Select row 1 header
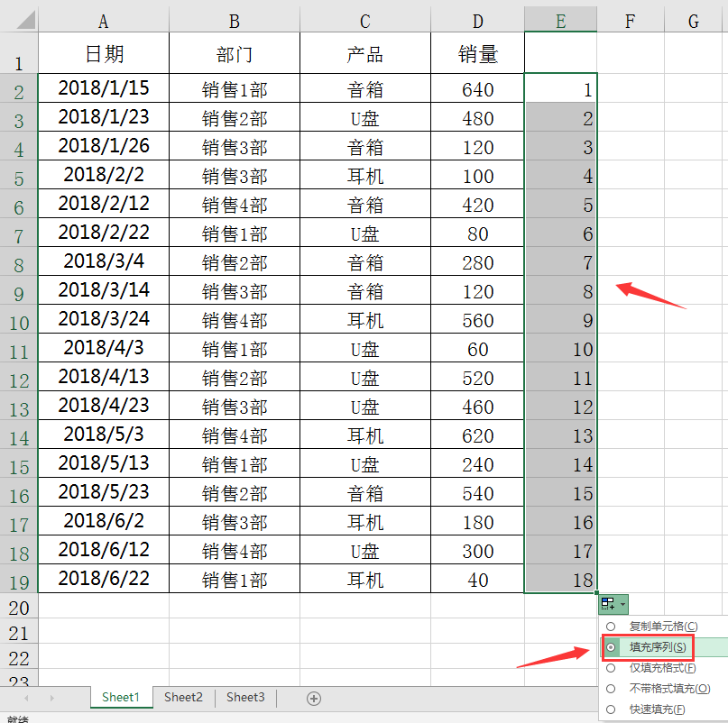Viewport: 728px width, 723px height. pos(19,53)
